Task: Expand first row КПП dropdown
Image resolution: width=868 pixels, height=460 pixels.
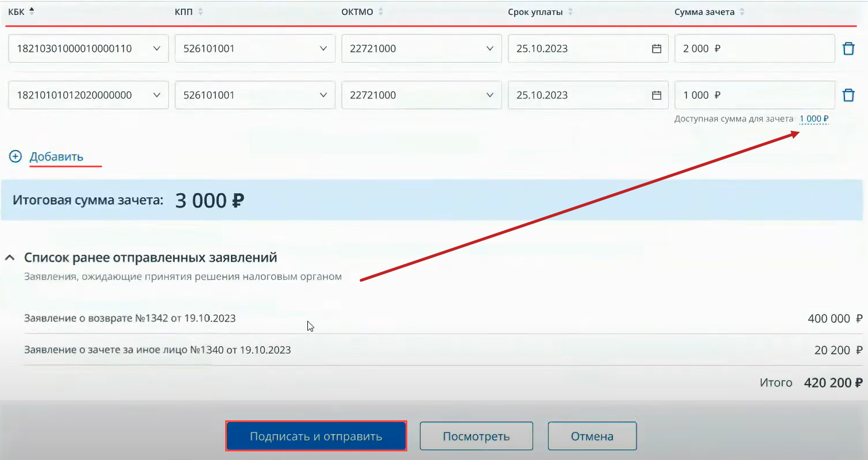Action: [323, 49]
